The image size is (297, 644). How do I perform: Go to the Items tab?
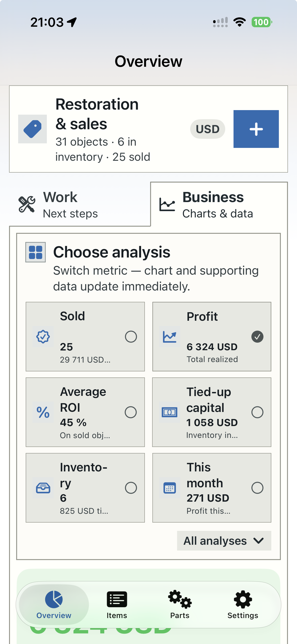[x=117, y=605]
